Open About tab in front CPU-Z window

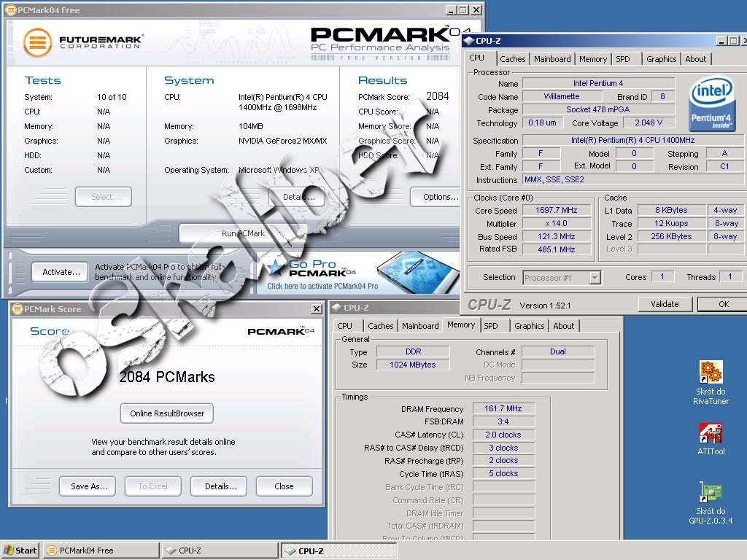[x=695, y=59]
